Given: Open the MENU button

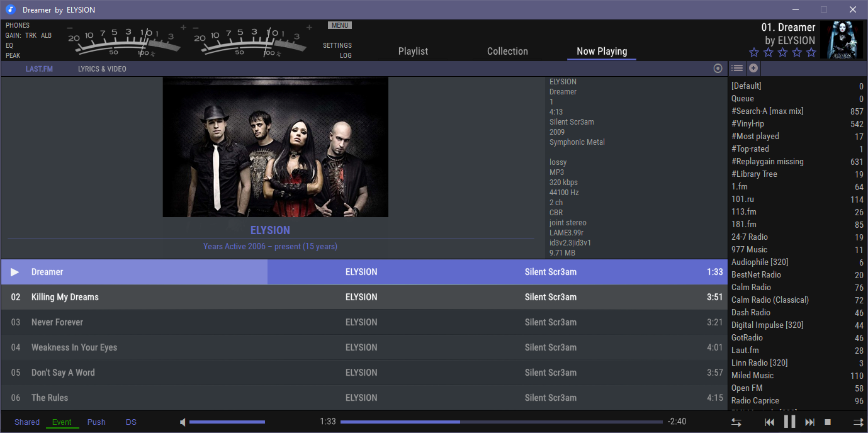Looking at the screenshot, I should click(340, 25).
